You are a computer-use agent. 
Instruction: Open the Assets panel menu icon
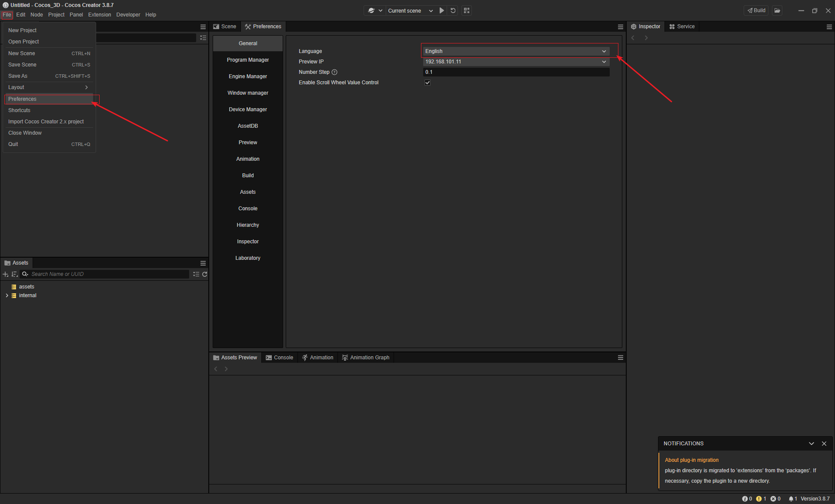(203, 263)
